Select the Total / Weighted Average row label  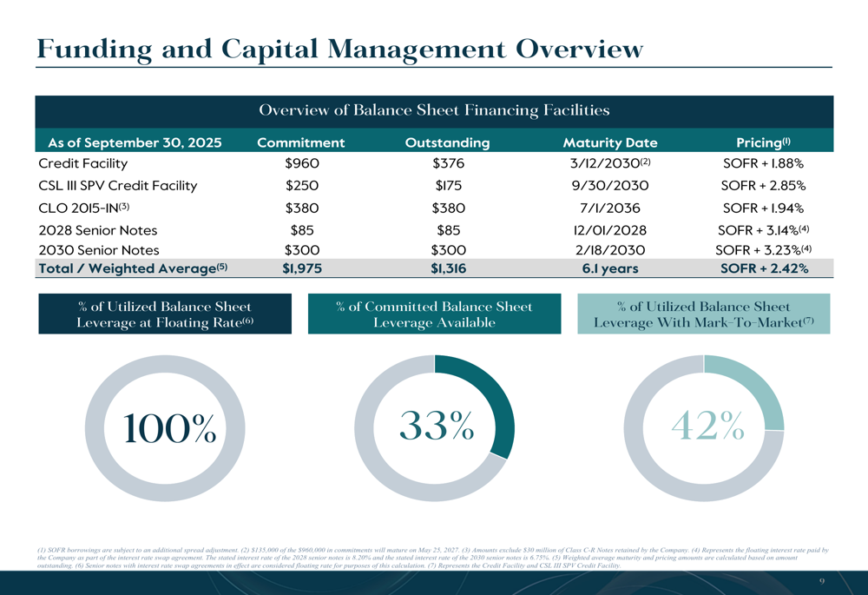[133, 268]
